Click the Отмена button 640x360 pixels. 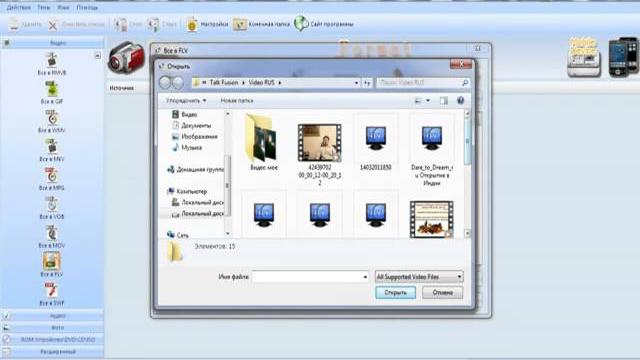(442, 293)
